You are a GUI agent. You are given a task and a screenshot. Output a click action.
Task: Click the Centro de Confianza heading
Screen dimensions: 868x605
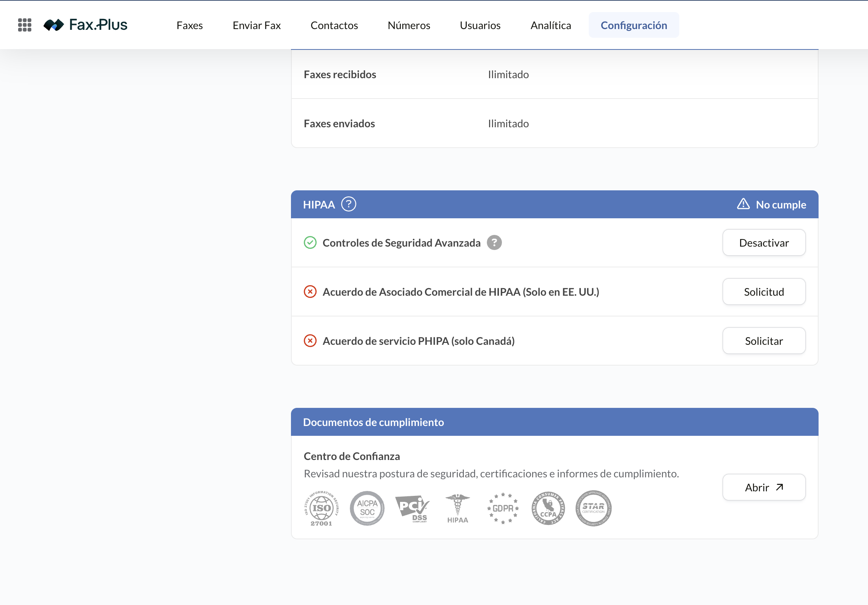point(352,456)
